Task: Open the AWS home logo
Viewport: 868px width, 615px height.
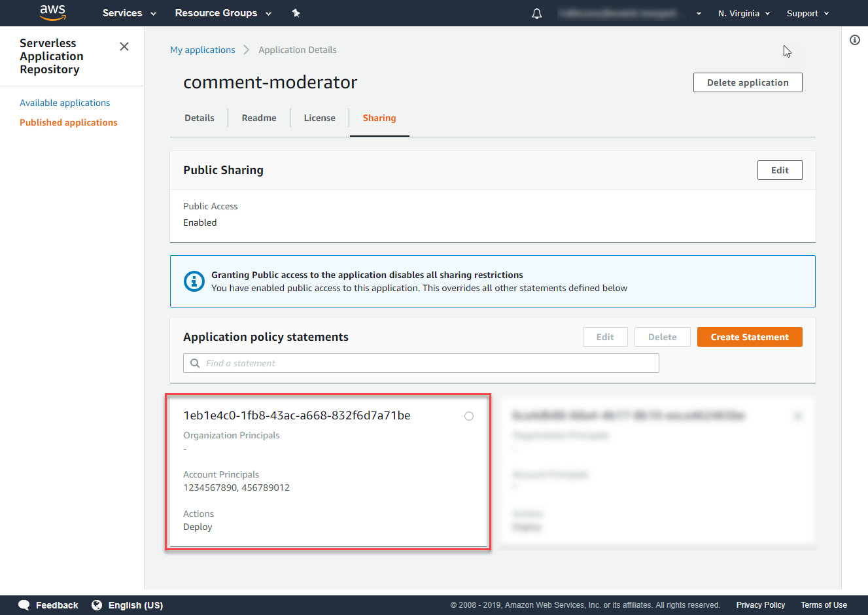Action: point(52,12)
